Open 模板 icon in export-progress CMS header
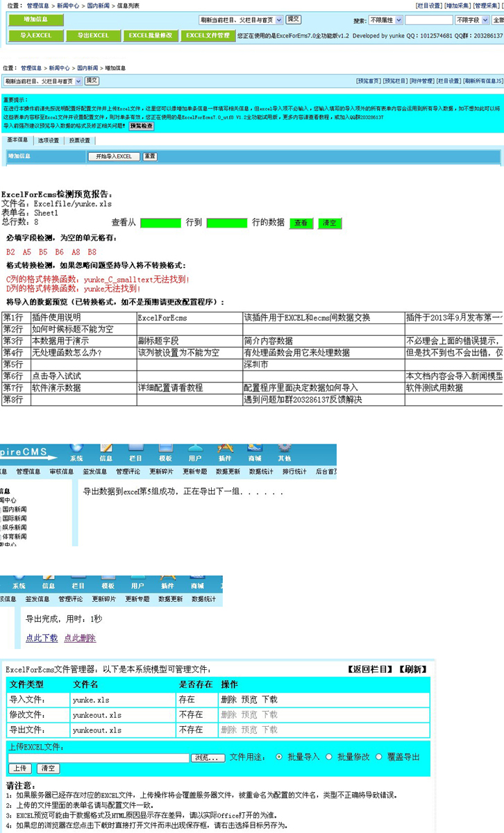Image resolution: width=504 pixels, height=833 pixels. (x=165, y=453)
